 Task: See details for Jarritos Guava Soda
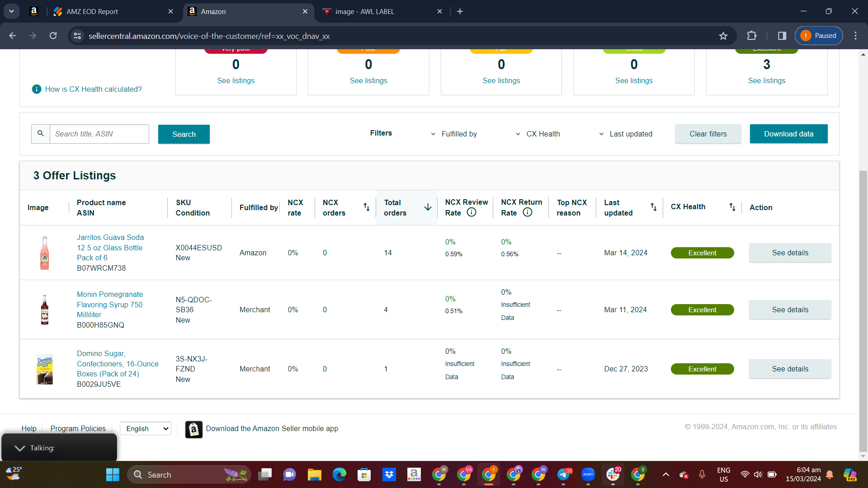click(x=790, y=253)
